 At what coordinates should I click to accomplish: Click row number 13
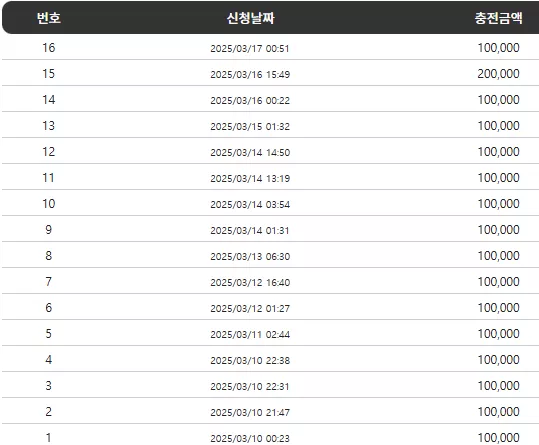pyautogui.click(x=48, y=125)
